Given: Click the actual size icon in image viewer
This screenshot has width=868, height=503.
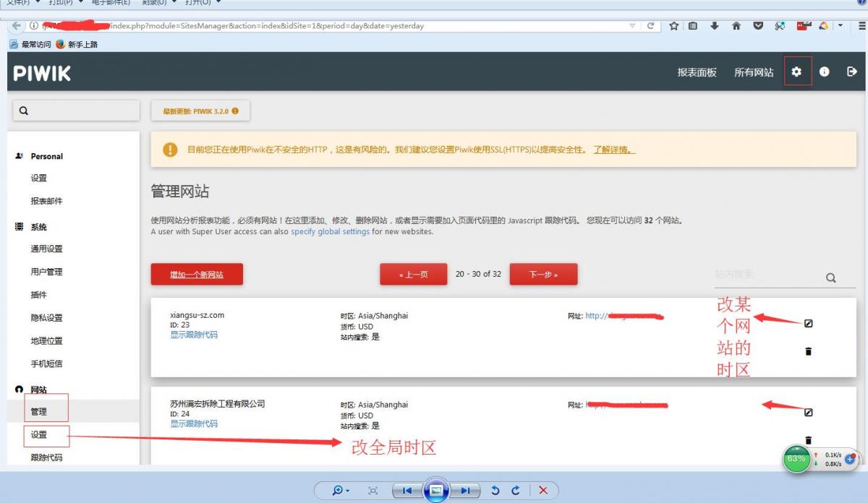Looking at the screenshot, I should pos(373,491).
